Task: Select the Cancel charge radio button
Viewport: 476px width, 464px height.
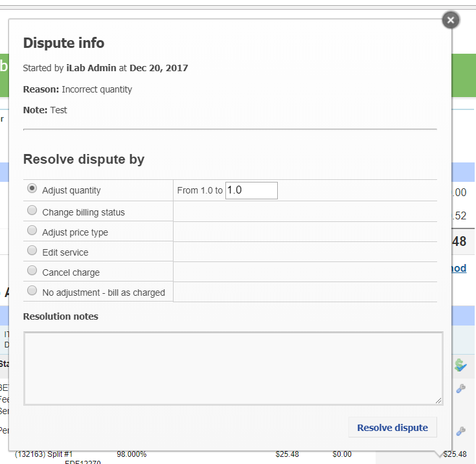Action: 32,271
